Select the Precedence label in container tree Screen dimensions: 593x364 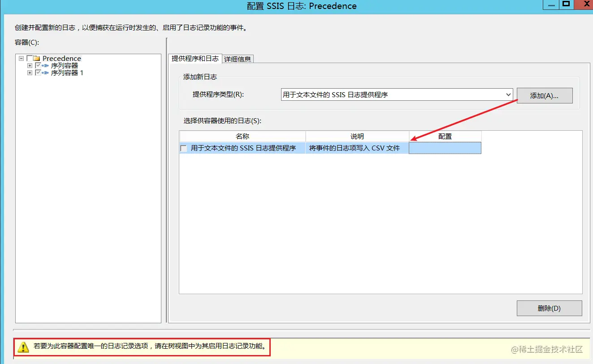[62, 58]
